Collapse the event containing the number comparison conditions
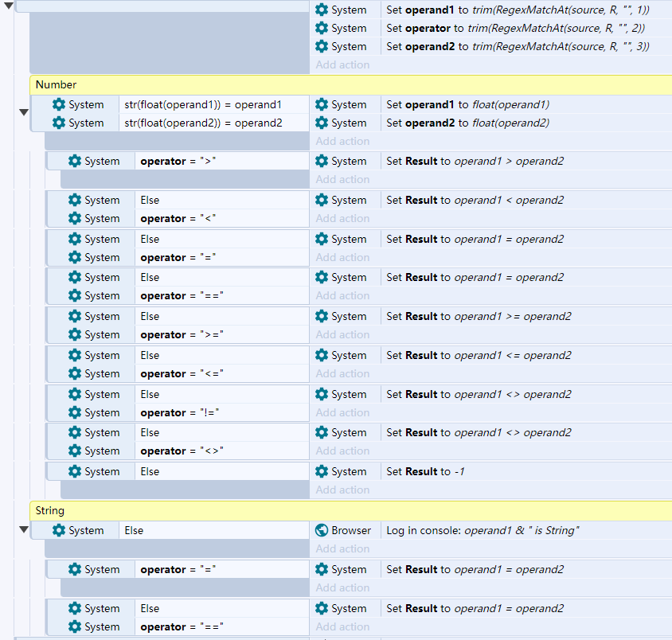Viewport: 672px width, 640px height. click(x=24, y=113)
